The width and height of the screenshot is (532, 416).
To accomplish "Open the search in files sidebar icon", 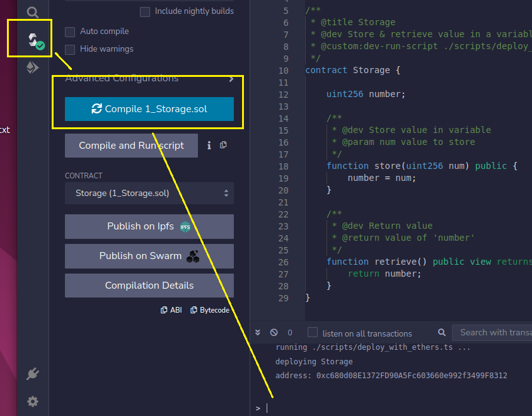I will pyautogui.click(x=33, y=11).
